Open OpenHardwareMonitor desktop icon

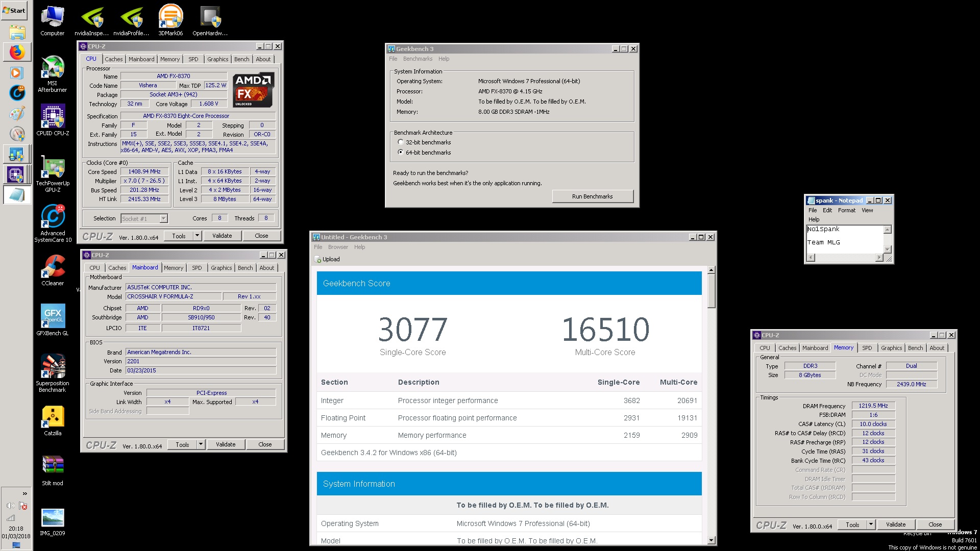pos(210,21)
